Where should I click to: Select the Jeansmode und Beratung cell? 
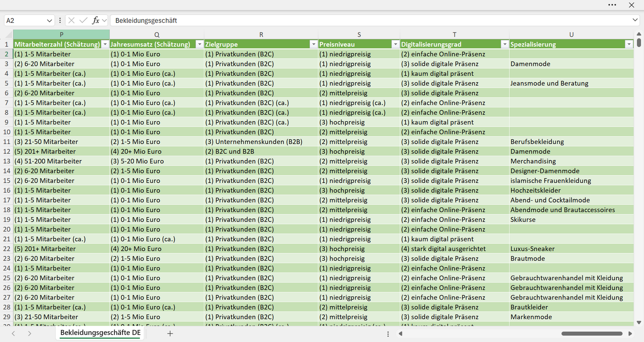571,83
